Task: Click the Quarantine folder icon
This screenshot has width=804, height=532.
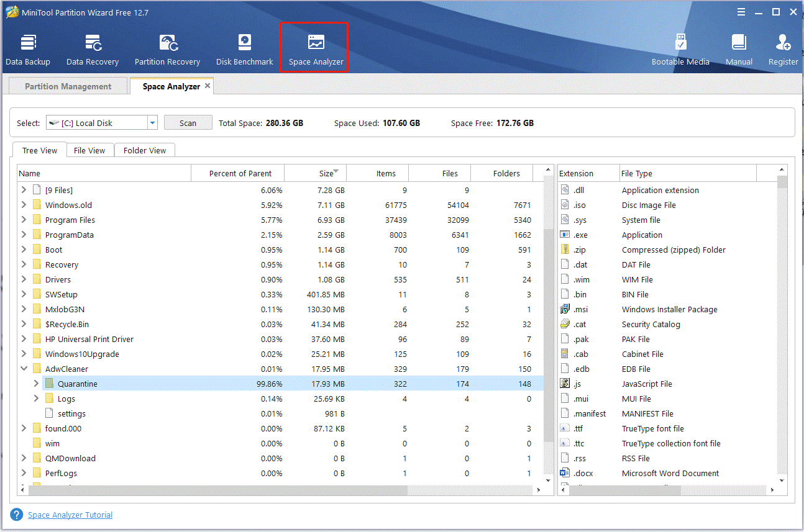Action: (50, 384)
